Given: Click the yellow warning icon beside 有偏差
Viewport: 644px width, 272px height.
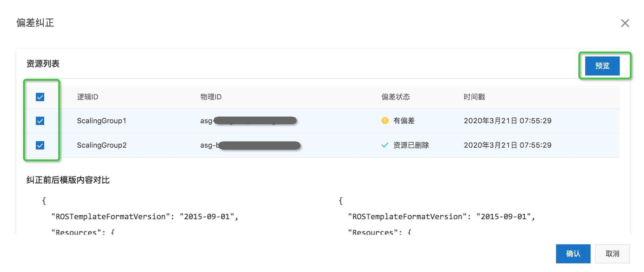Looking at the screenshot, I should (385, 120).
